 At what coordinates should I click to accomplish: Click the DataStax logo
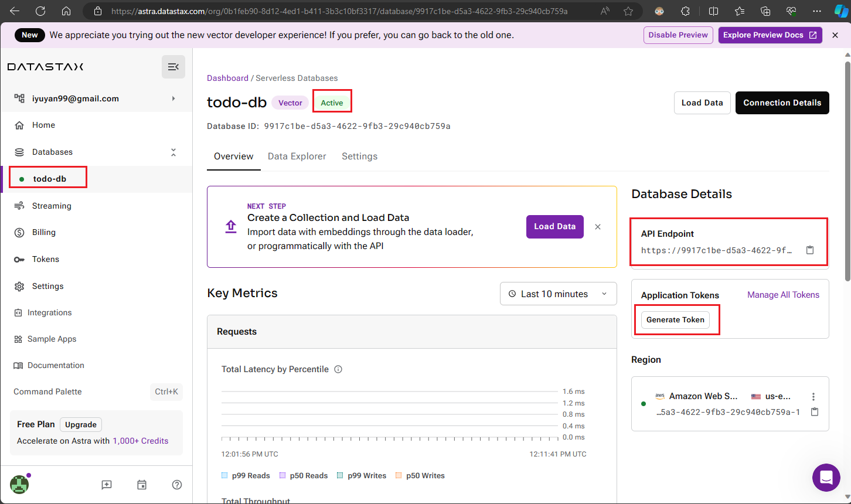pyautogui.click(x=45, y=67)
